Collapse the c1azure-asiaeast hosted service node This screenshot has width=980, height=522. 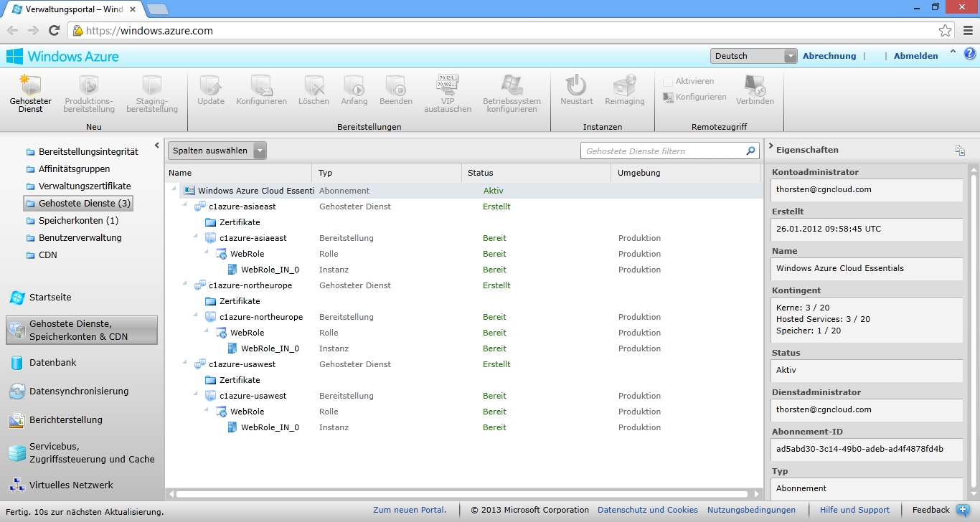pos(185,206)
